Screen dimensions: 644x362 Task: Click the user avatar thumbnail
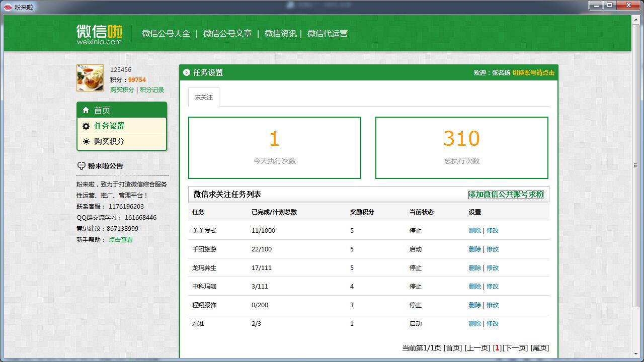[x=90, y=78]
